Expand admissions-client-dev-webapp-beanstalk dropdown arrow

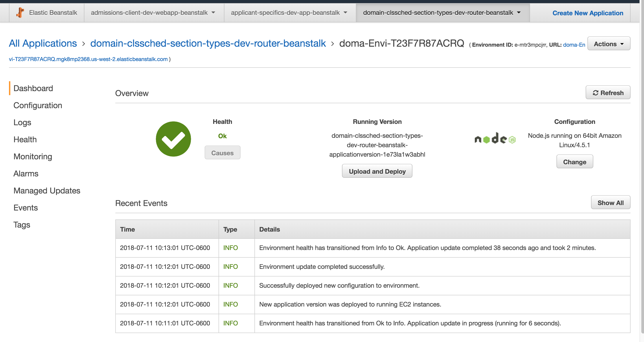click(213, 13)
